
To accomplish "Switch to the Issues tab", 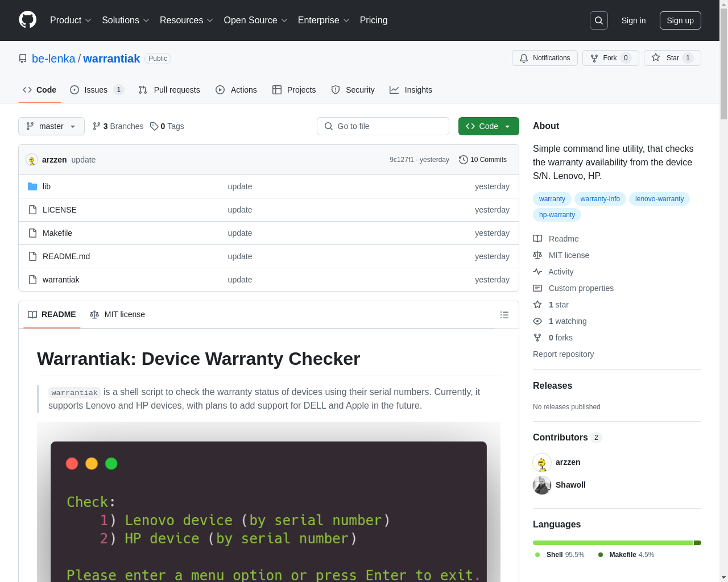I will tap(97, 90).
